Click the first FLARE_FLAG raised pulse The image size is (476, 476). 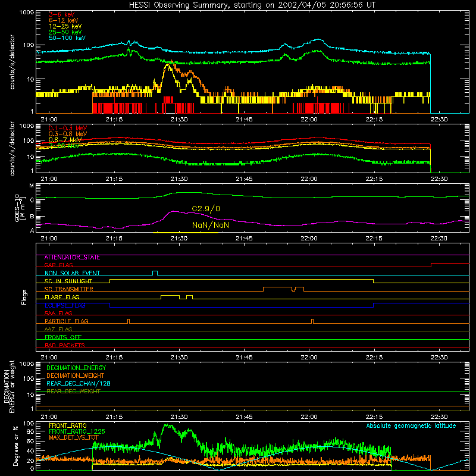click(170, 297)
